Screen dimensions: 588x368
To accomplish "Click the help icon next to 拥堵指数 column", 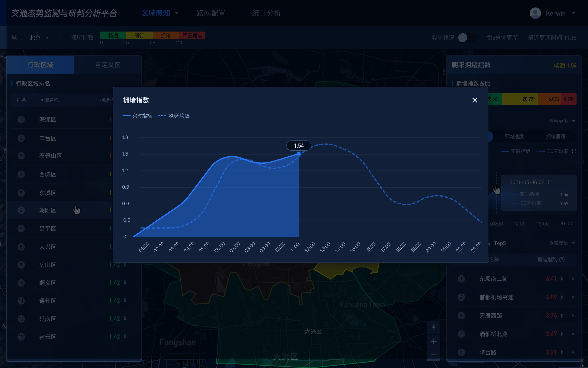I will pos(562,260).
